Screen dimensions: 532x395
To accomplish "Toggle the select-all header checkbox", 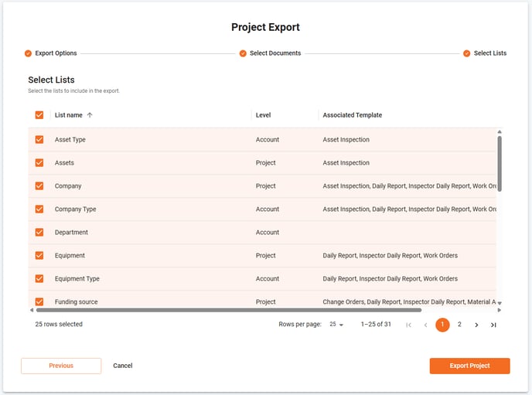I will click(39, 115).
